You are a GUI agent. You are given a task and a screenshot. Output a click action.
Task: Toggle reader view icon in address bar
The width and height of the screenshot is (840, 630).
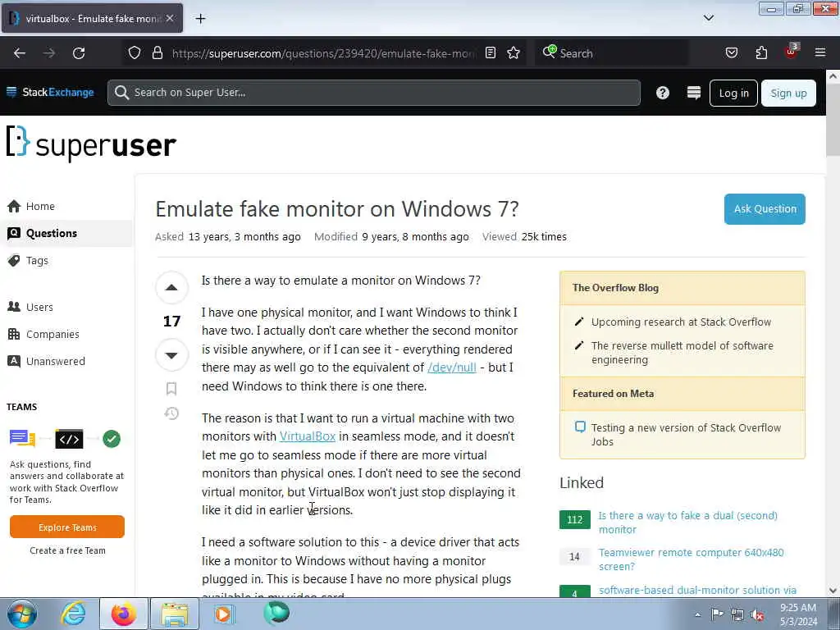click(491, 52)
